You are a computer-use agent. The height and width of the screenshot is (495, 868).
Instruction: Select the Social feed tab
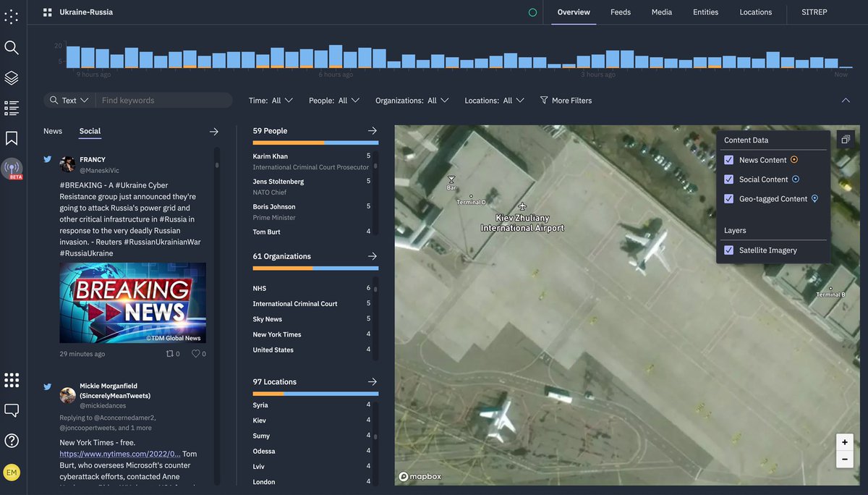pos(90,131)
